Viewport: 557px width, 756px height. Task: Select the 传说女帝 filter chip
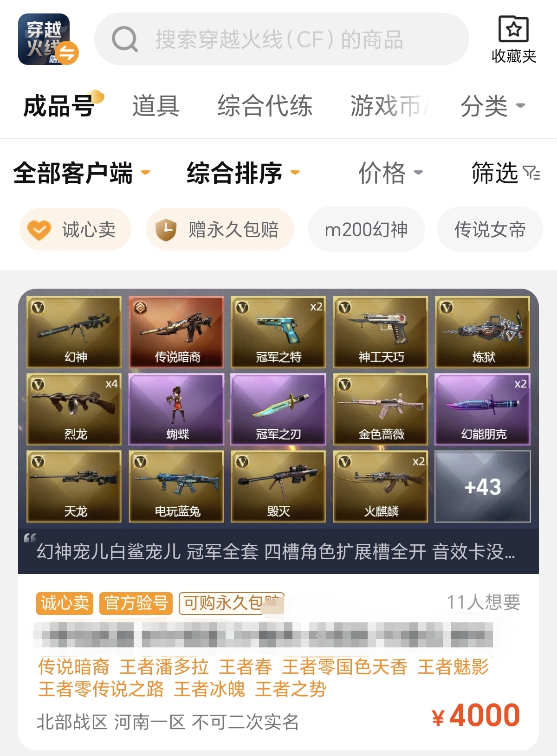click(490, 229)
